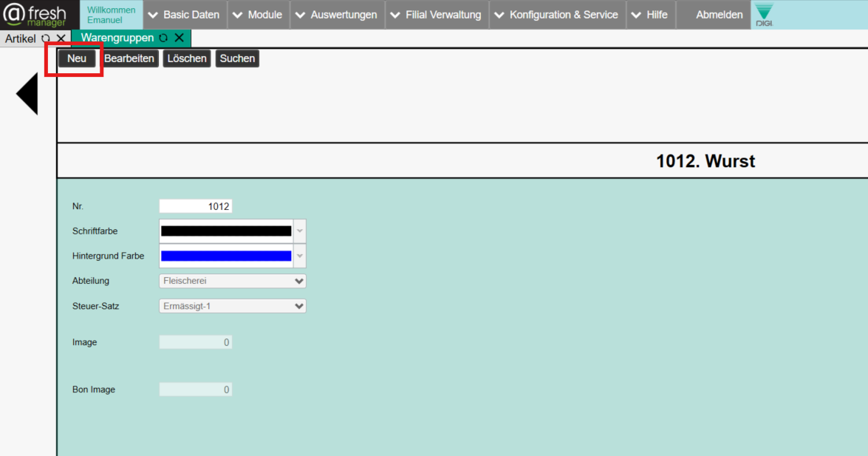The width and height of the screenshot is (868, 456).
Task: Expand the Module menu
Action: (x=257, y=15)
